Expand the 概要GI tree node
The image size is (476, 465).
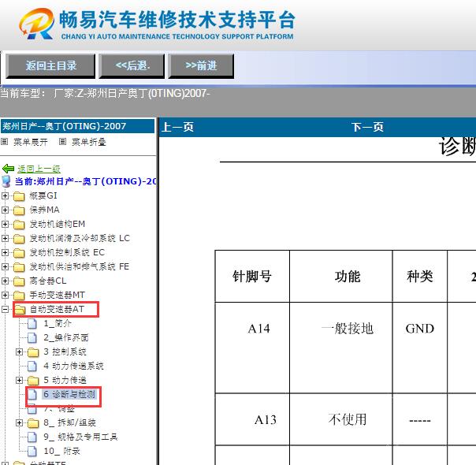tap(5, 195)
